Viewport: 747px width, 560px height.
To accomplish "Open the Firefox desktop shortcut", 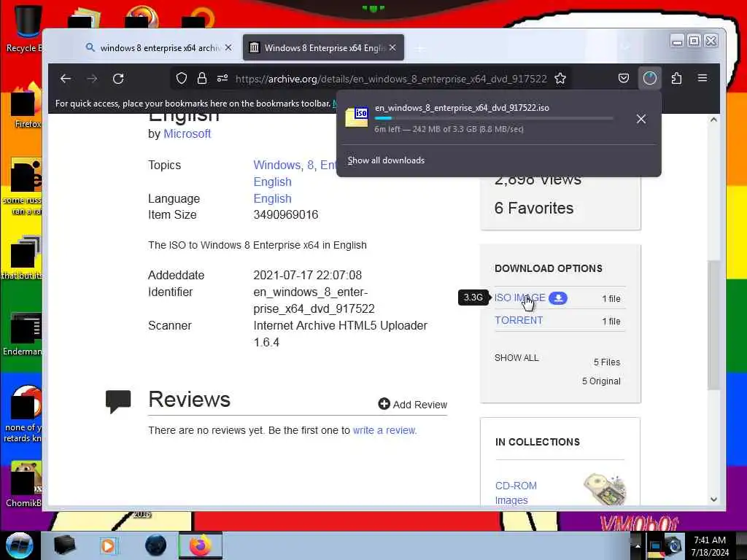I will 25,106.
